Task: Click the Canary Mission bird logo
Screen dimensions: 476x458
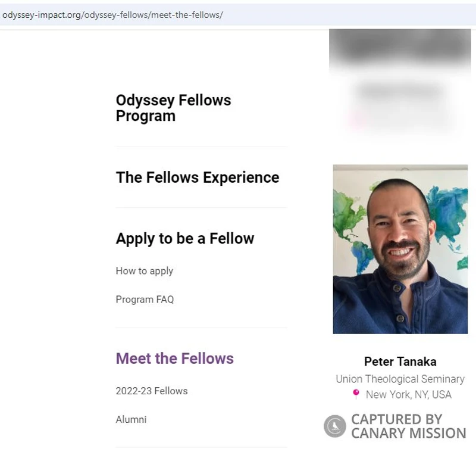Action: [334, 426]
